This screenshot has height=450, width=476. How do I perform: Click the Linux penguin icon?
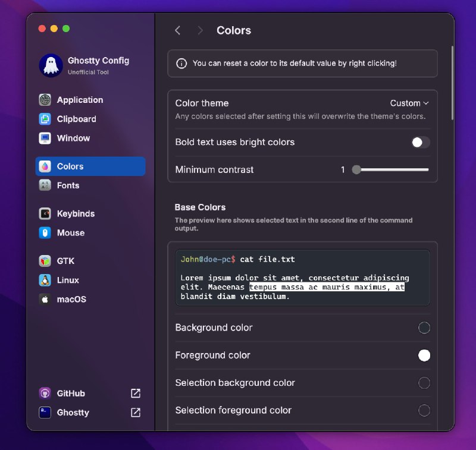(45, 280)
